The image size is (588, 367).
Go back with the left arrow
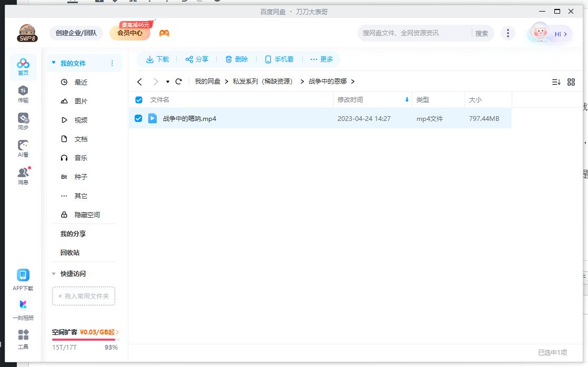pos(139,81)
